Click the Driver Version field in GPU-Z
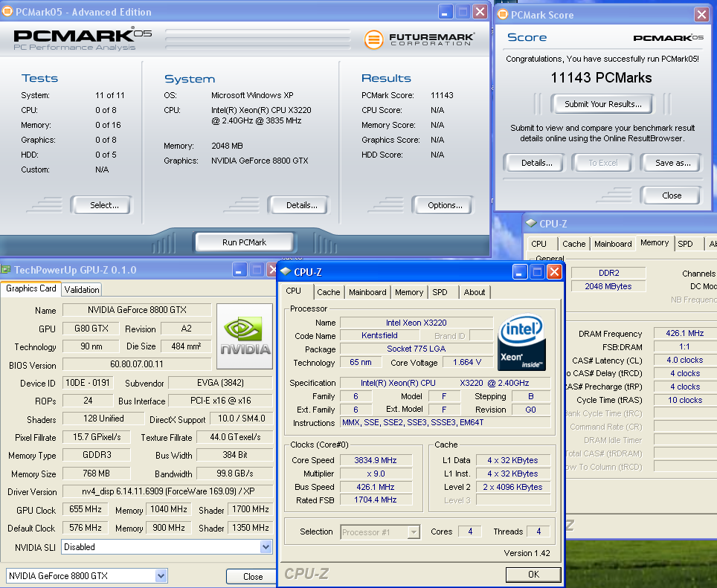 tap(168, 491)
